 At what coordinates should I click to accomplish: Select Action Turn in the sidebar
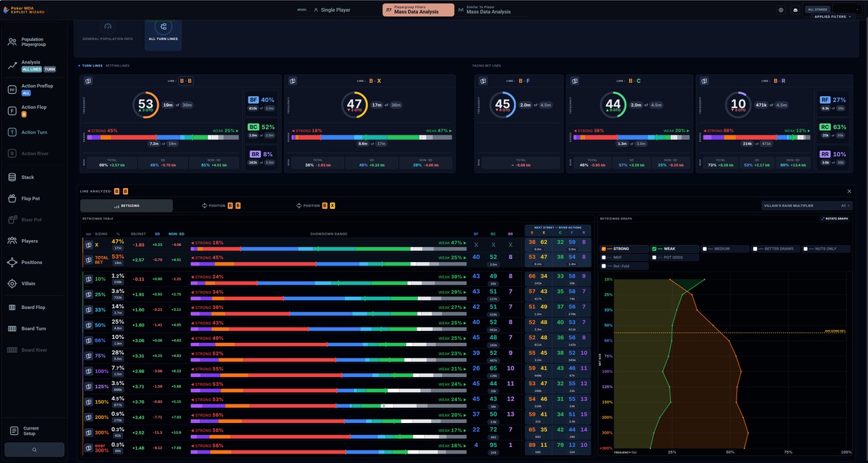[33, 132]
